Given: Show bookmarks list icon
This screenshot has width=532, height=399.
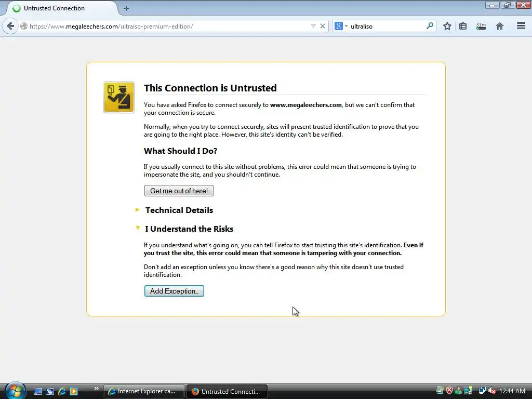Looking at the screenshot, I should [x=463, y=26].
